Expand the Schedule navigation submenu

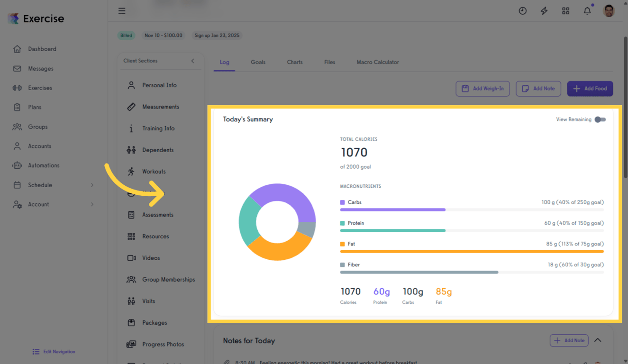point(92,185)
